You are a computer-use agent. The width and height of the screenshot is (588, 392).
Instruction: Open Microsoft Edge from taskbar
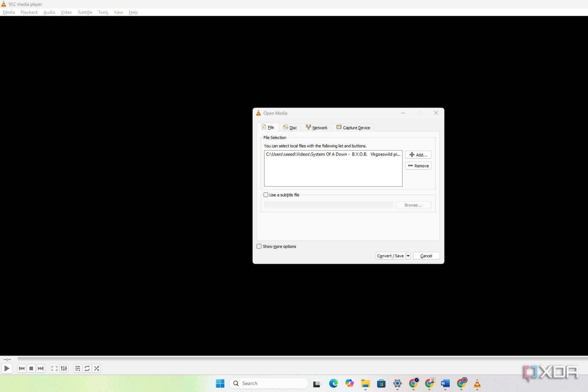pyautogui.click(x=333, y=383)
